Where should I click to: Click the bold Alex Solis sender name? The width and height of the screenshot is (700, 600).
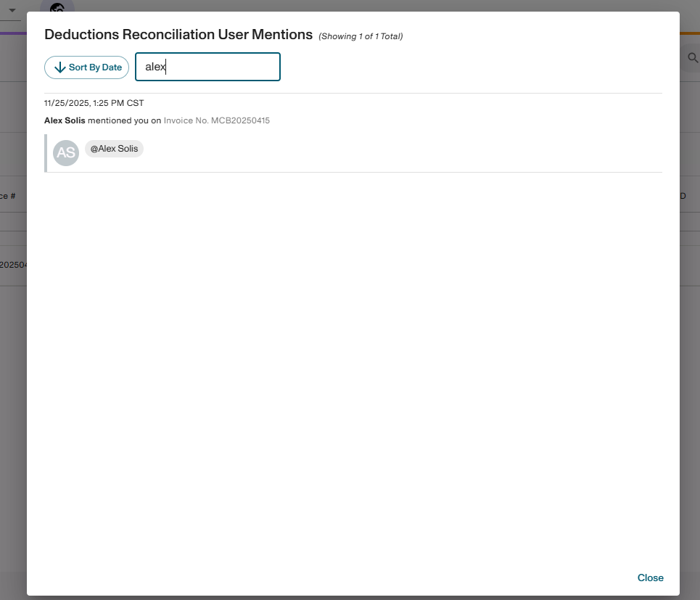click(x=65, y=120)
